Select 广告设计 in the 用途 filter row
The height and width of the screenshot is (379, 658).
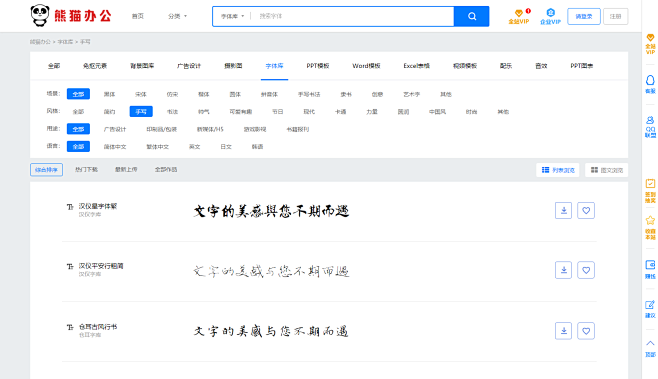click(115, 129)
